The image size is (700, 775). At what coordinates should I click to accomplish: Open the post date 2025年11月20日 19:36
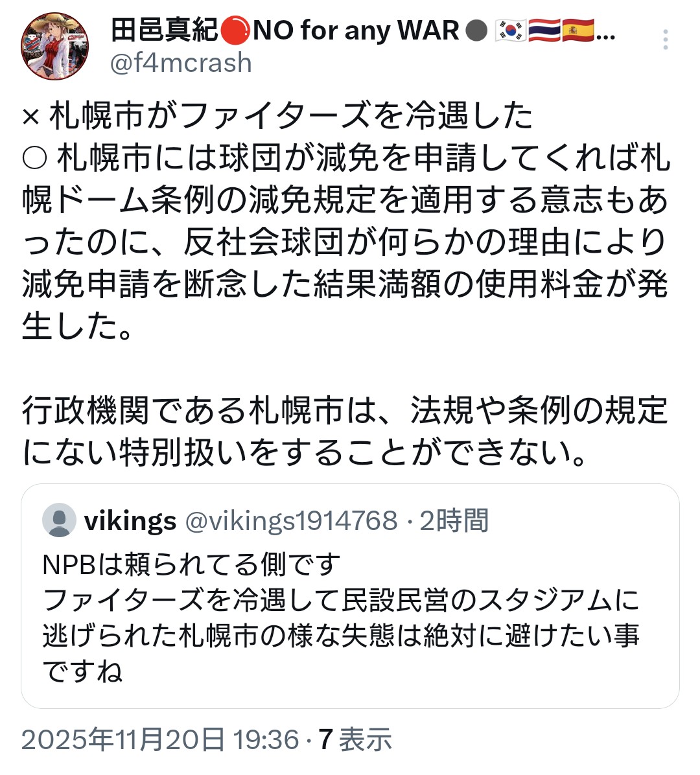pyautogui.click(x=160, y=740)
